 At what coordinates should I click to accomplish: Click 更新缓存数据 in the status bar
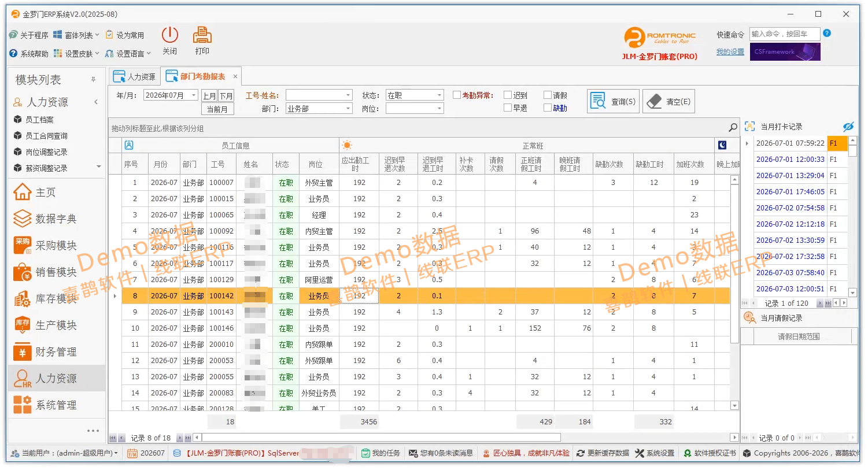(603, 453)
